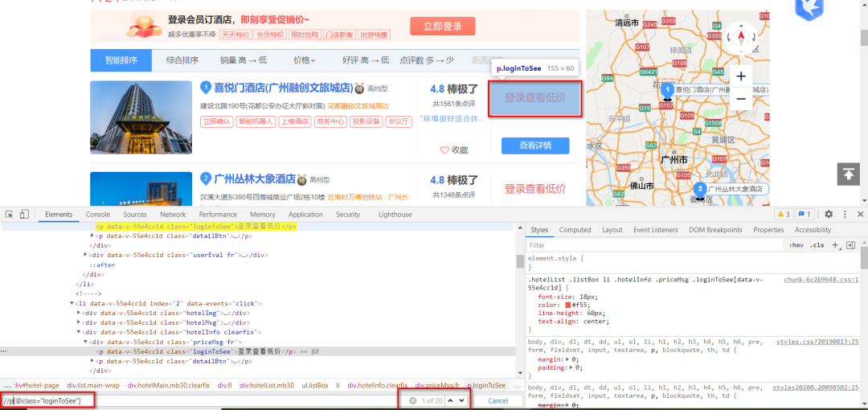Click the back-to-top arrow button
Image resolution: width=868 pixels, height=410 pixels.
click(x=848, y=174)
